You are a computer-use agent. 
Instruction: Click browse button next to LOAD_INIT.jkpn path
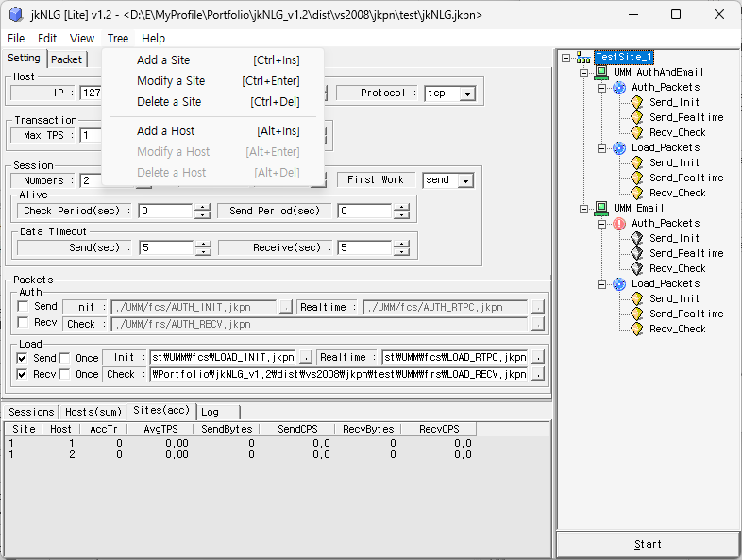click(305, 358)
